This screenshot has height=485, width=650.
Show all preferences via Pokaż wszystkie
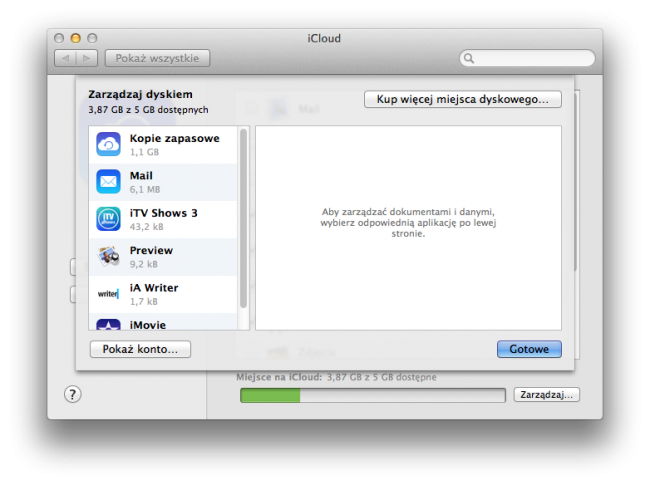click(x=157, y=58)
